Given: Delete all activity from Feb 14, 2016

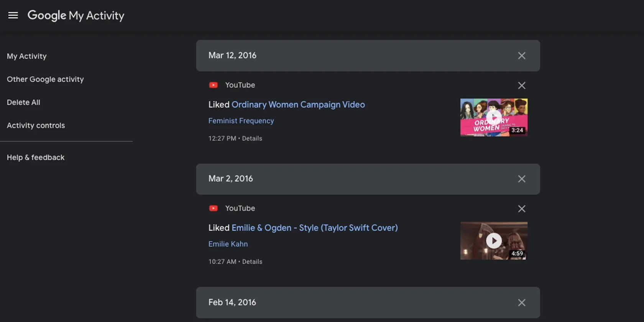Looking at the screenshot, I should pos(522,303).
